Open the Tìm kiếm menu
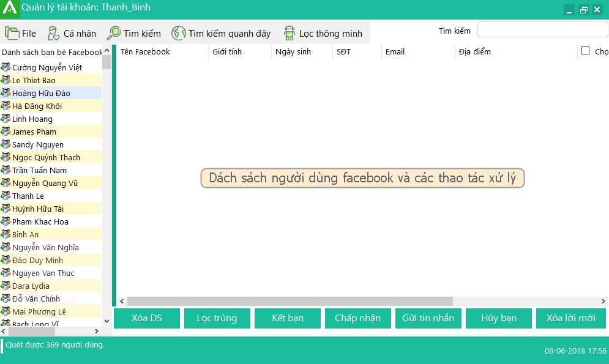609x364 pixels. pos(134,34)
